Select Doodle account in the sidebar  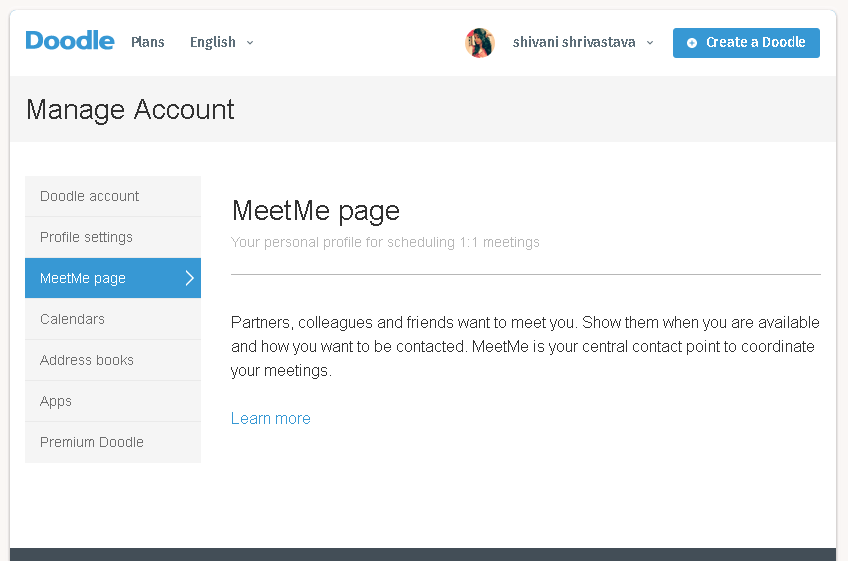[x=90, y=196]
